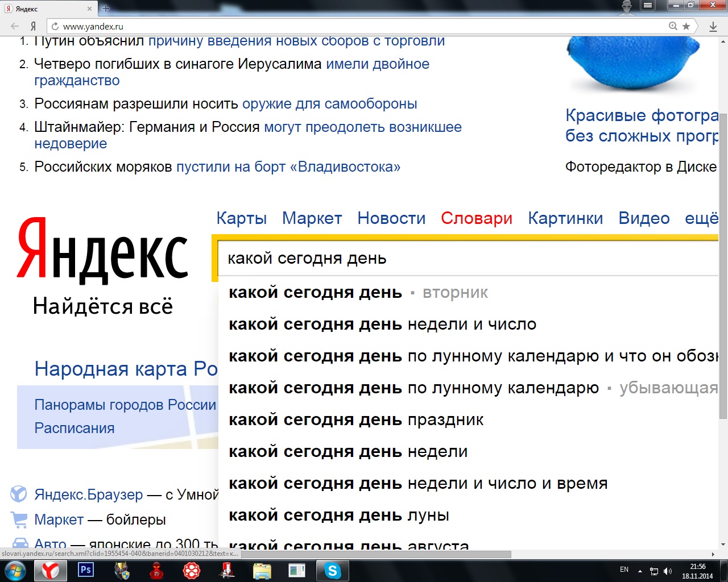Open the Яндекс.Браузер link
Image resolution: width=728 pixels, height=582 pixels.
(89, 494)
